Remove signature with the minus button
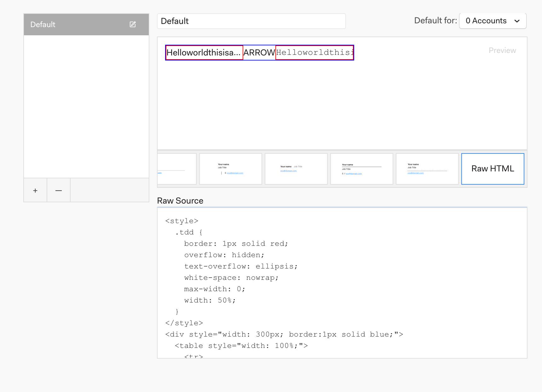 point(59,190)
